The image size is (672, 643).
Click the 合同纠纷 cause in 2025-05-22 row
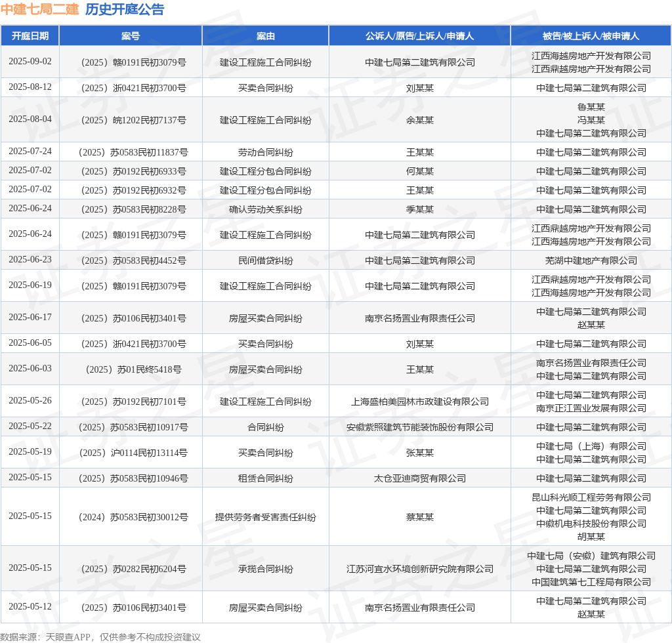(266, 427)
